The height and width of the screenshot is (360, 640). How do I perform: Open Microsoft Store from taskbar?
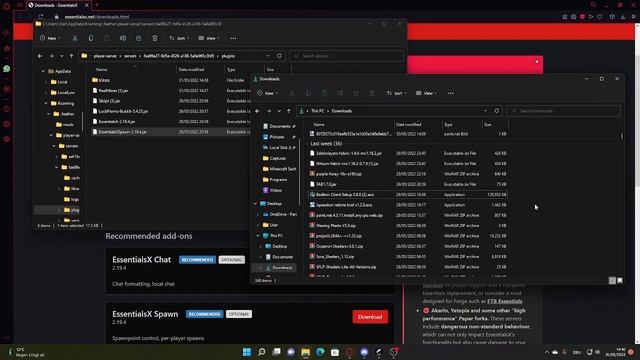click(x=335, y=352)
